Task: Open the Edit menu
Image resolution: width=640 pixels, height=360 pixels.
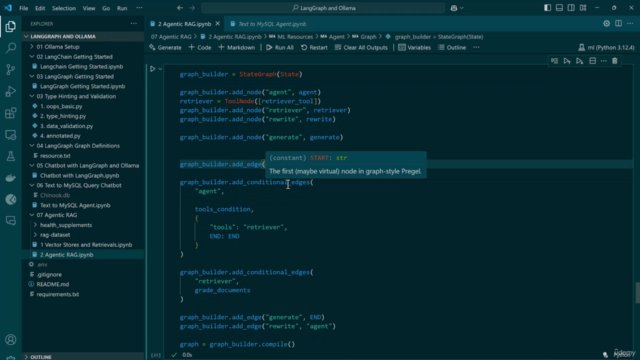Action: pyautogui.click(x=40, y=8)
